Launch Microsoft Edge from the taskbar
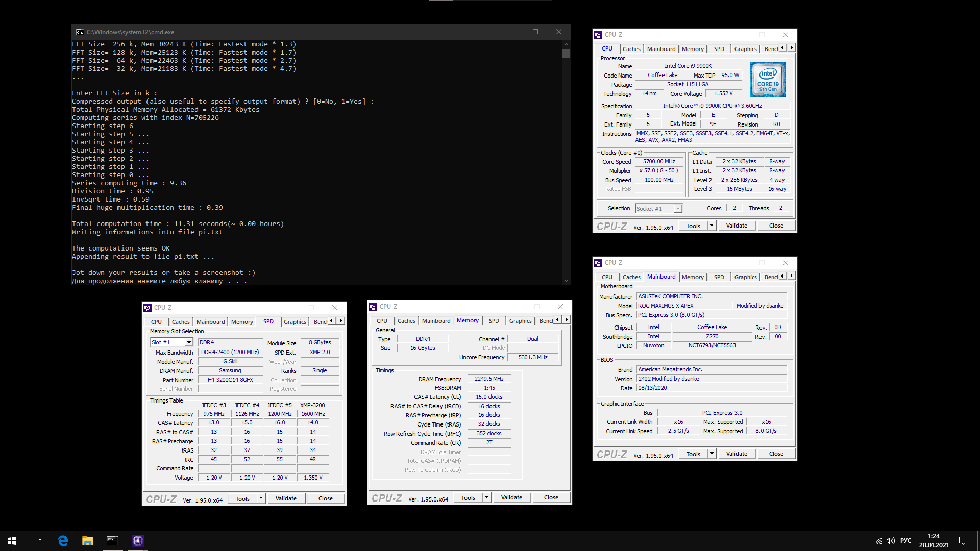This screenshot has height=551, width=980. [x=63, y=541]
